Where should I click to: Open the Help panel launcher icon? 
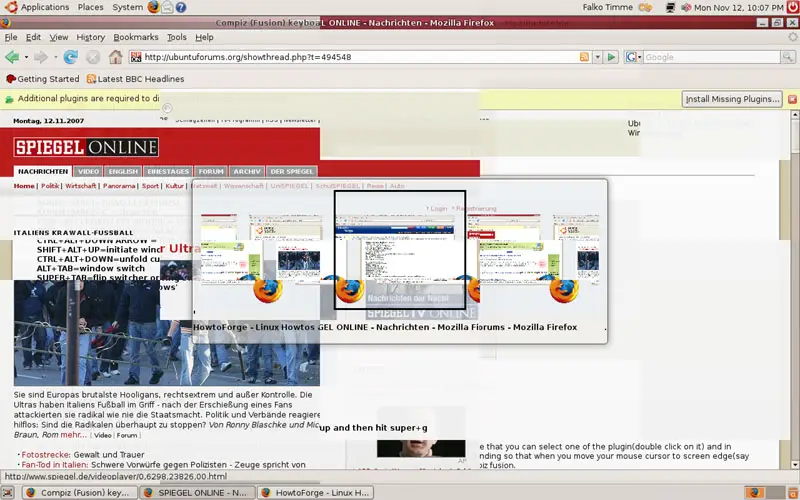pos(181,7)
